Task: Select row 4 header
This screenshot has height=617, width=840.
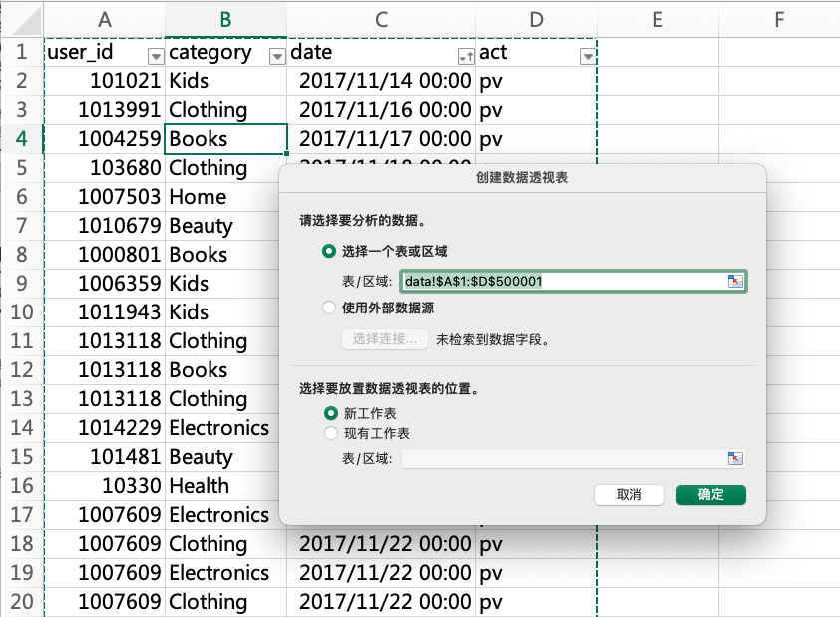Action: pos(21,139)
